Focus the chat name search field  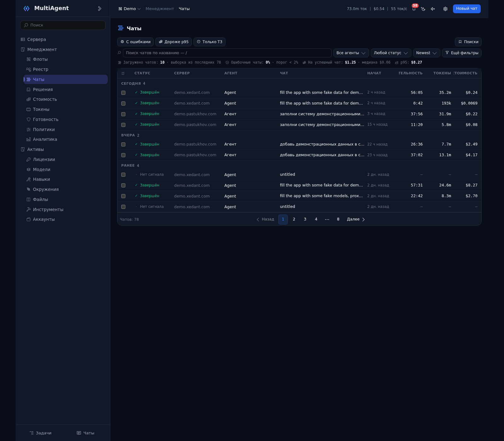pos(227,53)
